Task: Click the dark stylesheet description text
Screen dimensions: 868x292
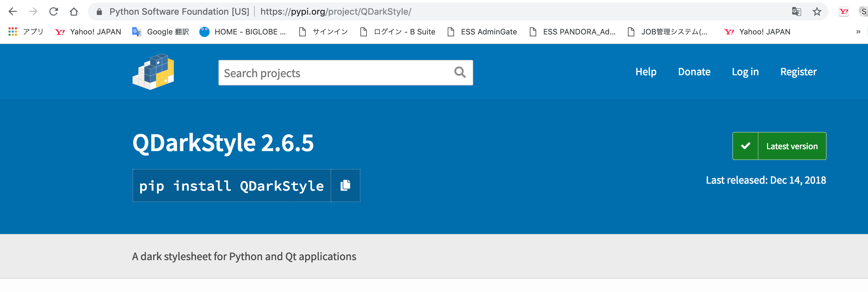Action: (244, 257)
